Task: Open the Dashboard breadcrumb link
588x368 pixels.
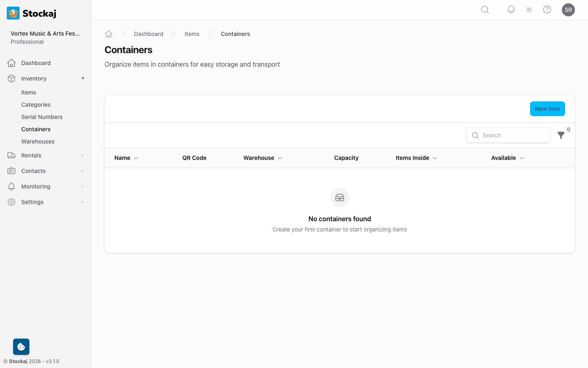Action: pos(149,34)
